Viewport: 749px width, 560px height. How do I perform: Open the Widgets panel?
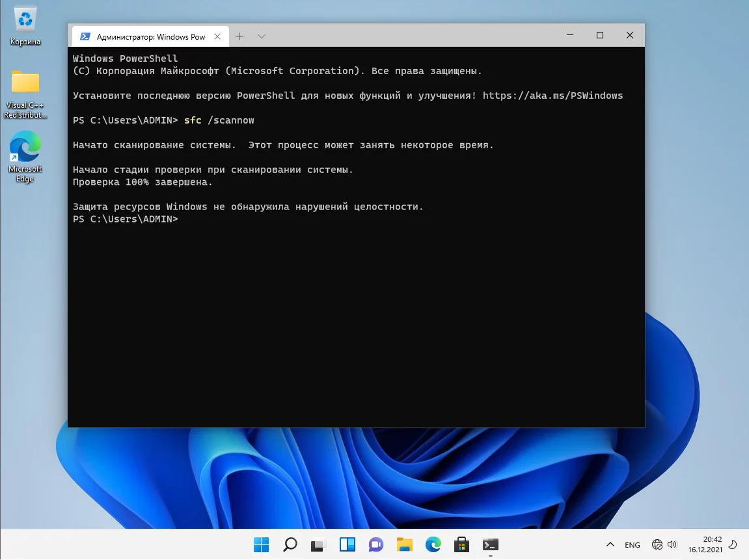pos(347,544)
